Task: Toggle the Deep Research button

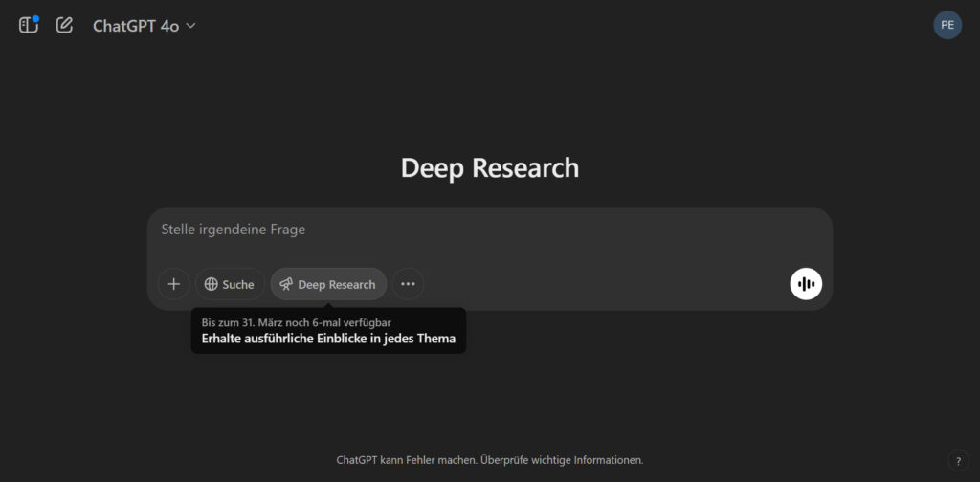Action: tap(328, 284)
